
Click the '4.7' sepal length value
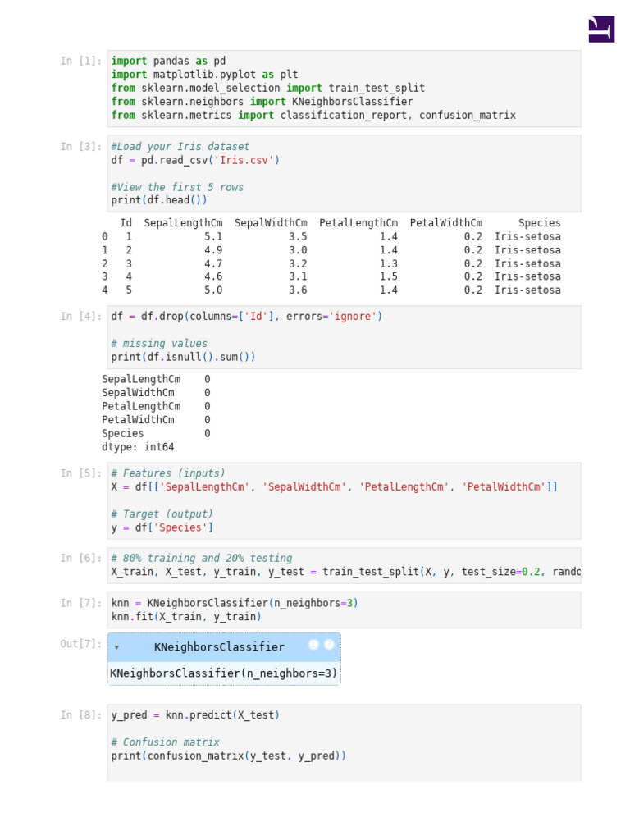pyautogui.click(x=213, y=263)
